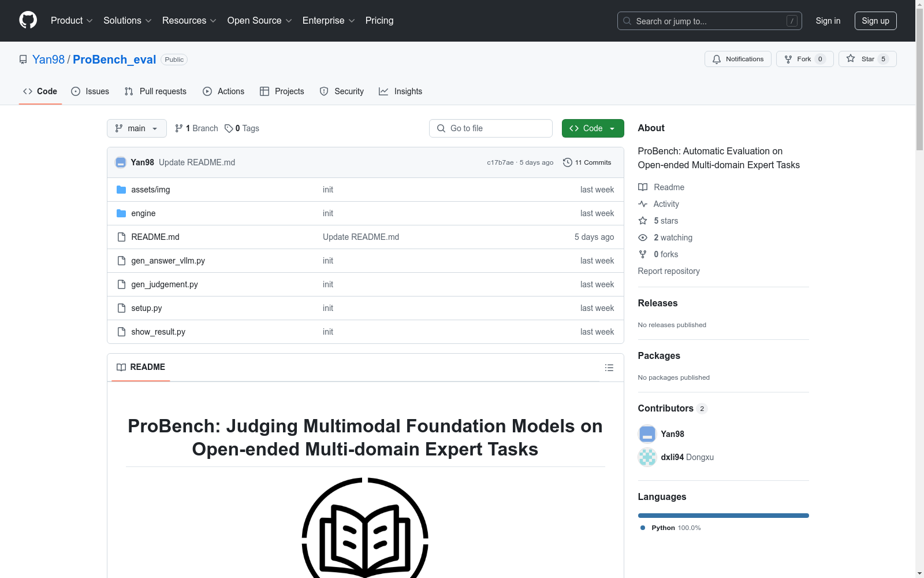924x578 pixels.
Task: Click the Sign in link
Action: [828, 21]
